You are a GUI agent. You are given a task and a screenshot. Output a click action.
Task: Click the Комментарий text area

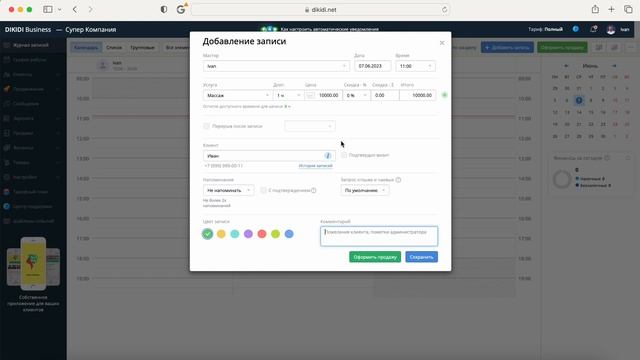tap(379, 236)
